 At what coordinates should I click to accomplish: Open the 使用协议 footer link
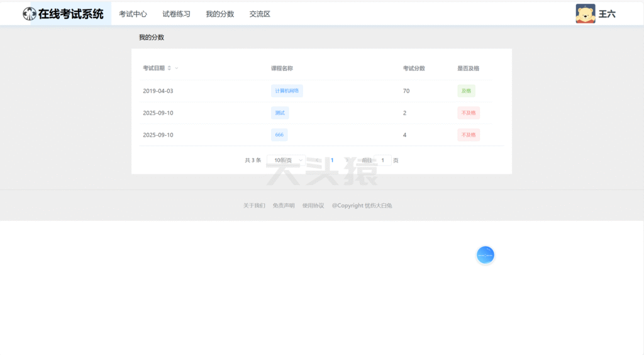[x=313, y=205]
